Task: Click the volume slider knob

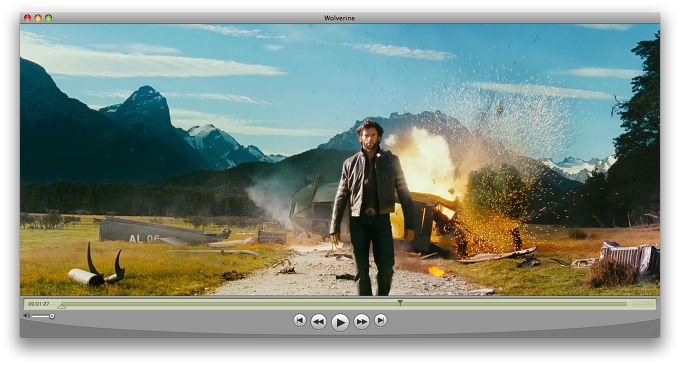Action: tap(52, 316)
